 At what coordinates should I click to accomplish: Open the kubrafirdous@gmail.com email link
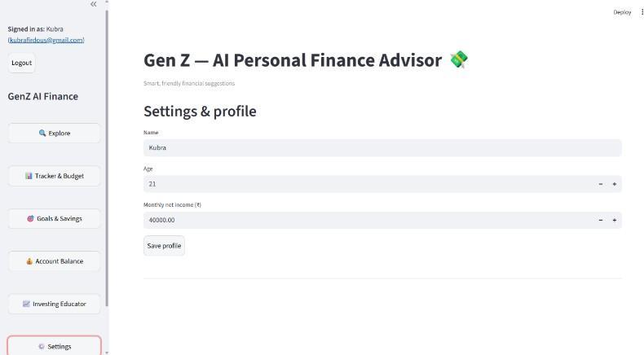[46, 40]
